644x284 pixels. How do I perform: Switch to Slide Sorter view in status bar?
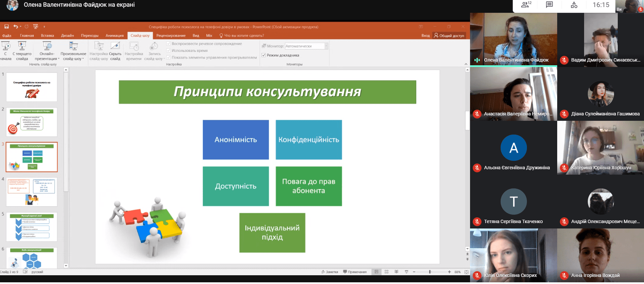(387, 272)
